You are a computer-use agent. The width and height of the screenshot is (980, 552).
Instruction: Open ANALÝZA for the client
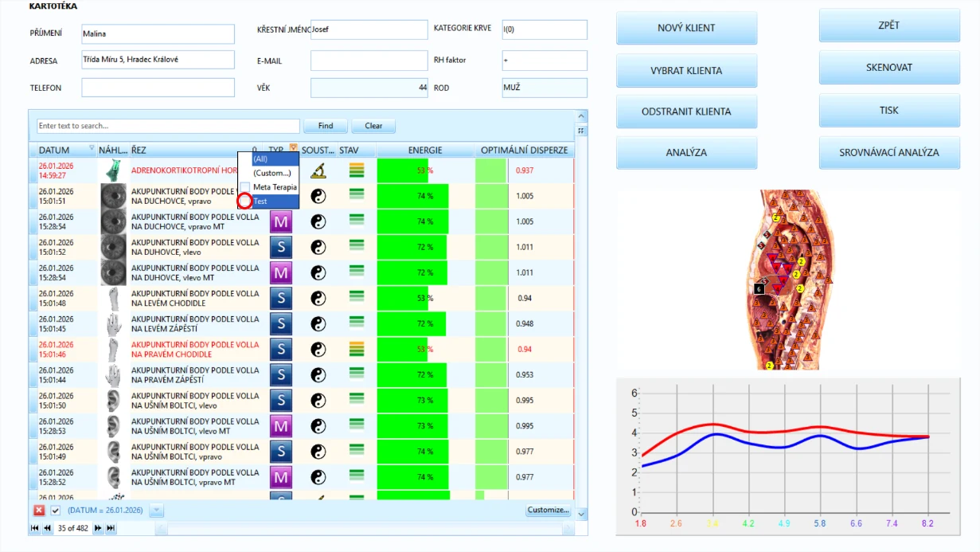click(686, 153)
